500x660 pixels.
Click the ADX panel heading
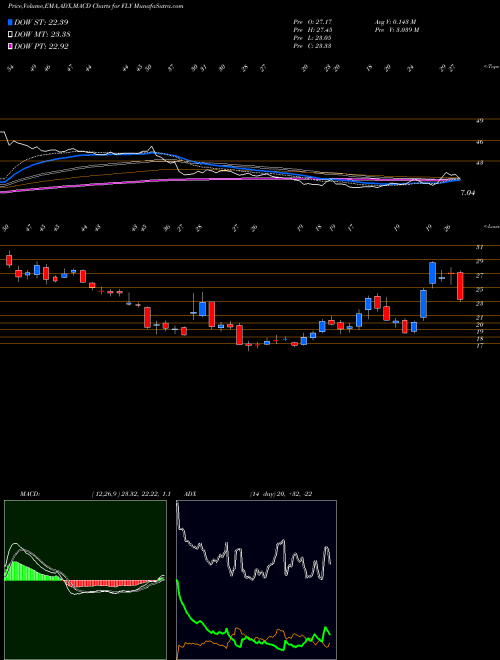coord(190,494)
